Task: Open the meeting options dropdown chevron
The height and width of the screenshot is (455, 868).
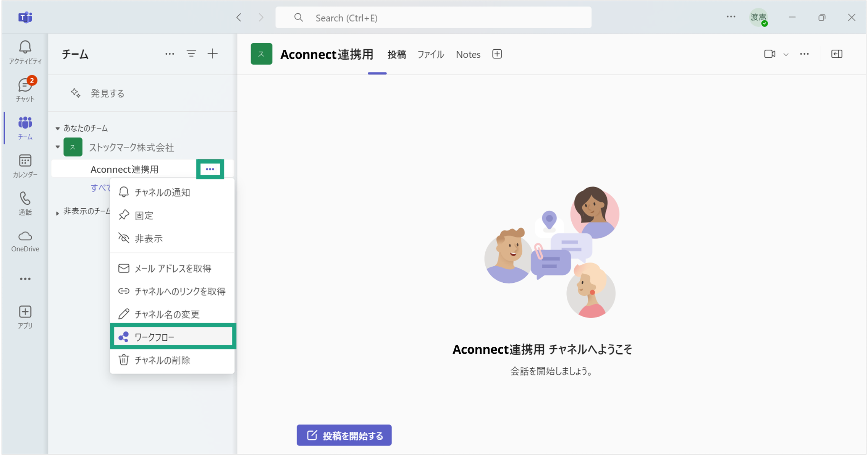Action: [786, 55]
